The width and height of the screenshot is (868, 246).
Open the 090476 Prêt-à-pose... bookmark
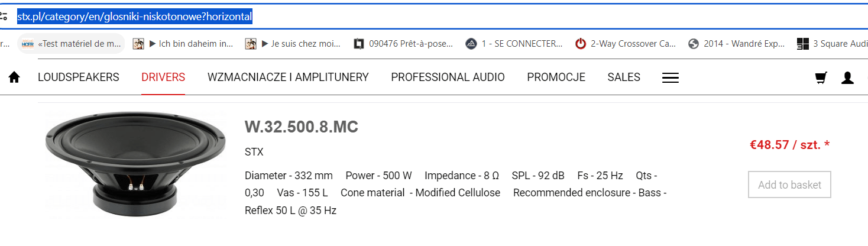(x=403, y=44)
